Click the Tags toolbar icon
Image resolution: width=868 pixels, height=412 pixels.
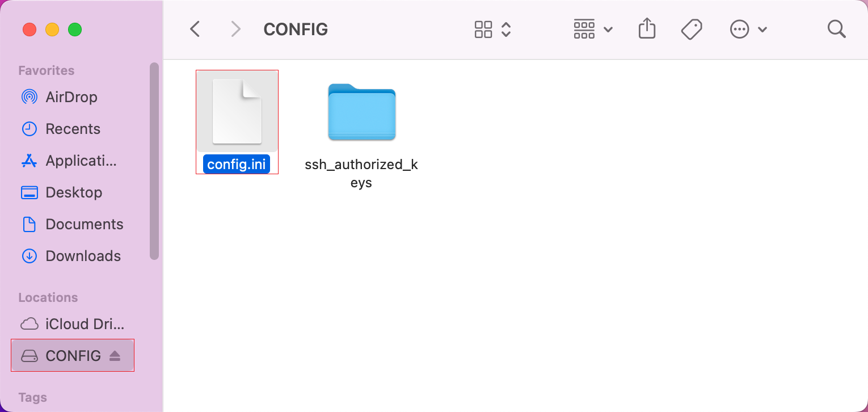coord(692,29)
